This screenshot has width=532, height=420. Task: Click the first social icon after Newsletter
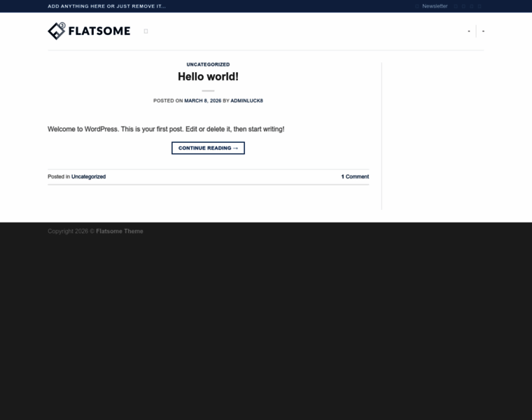[x=456, y=6]
